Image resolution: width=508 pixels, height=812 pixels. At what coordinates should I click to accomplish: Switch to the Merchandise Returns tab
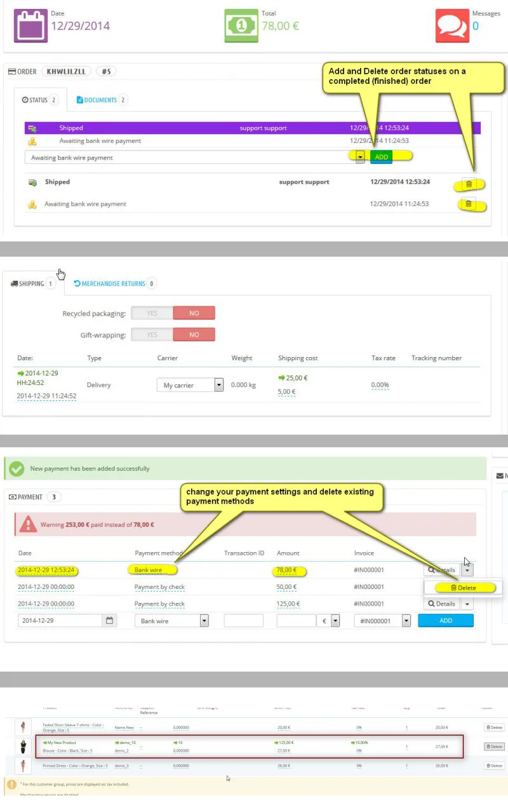click(x=115, y=283)
